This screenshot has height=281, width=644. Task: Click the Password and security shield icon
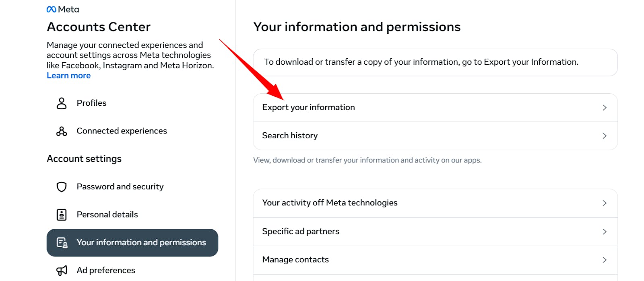point(62,187)
